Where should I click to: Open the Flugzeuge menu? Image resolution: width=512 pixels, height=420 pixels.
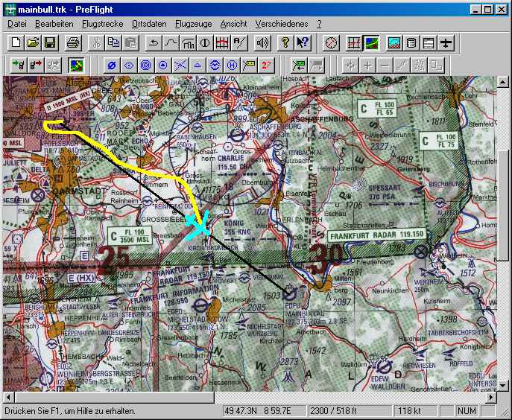(193, 24)
